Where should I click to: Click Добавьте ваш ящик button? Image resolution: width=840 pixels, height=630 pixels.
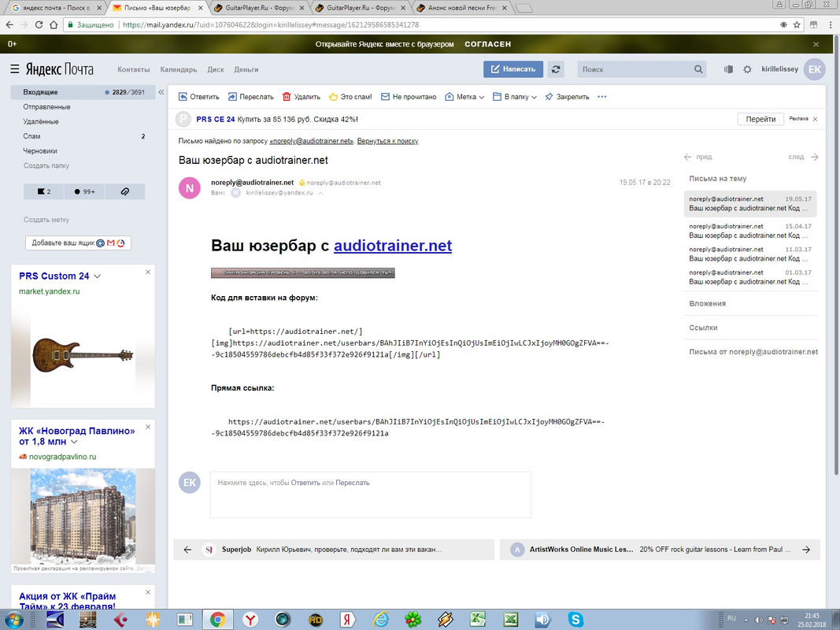[78, 243]
